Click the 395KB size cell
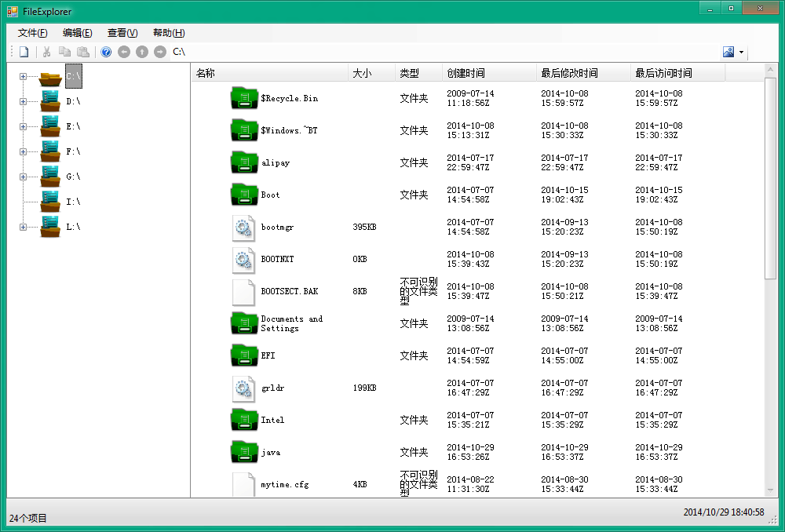Image resolution: width=785 pixels, height=532 pixels. [x=364, y=228]
